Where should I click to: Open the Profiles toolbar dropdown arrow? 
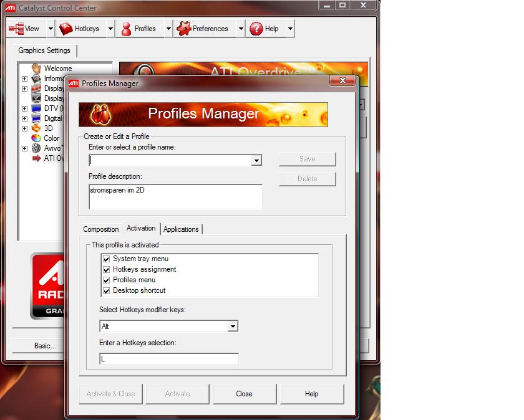tap(169, 29)
